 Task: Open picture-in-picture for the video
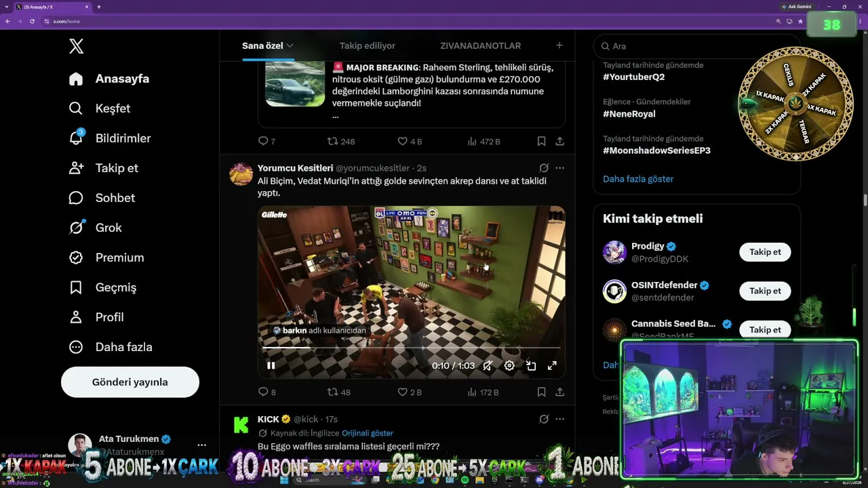tap(531, 365)
